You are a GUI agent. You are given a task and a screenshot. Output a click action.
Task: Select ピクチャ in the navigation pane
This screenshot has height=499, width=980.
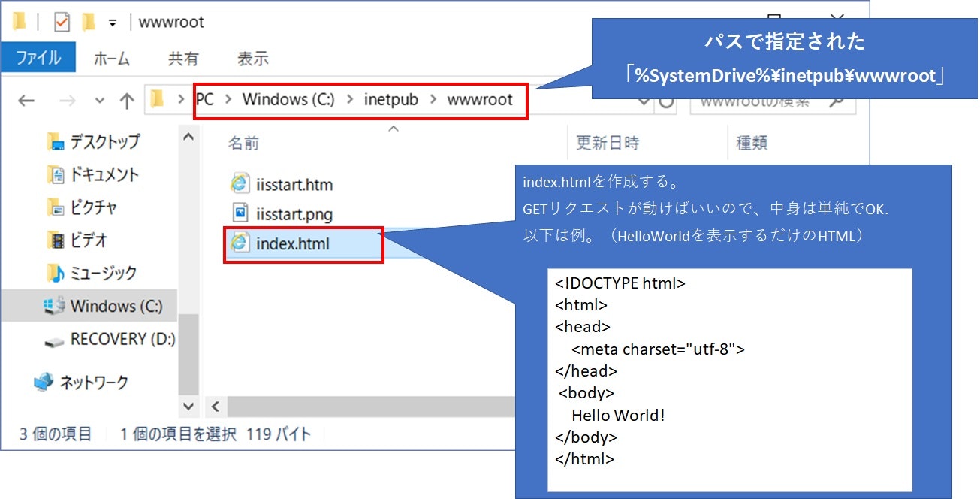coord(94,207)
